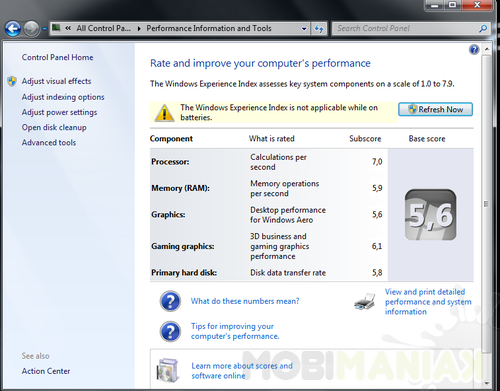Select the Primary hard disk row label

point(184,273)
